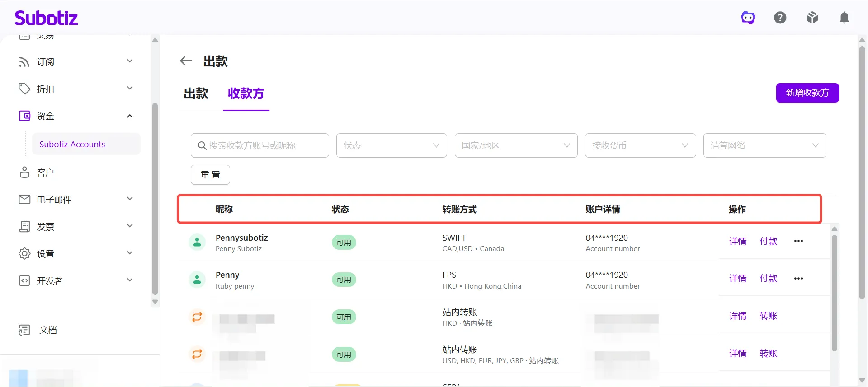The height and width of the screenshot is (387, 868).
Task: Open 客户 in sidebar
Action: (x=45, y=173)
